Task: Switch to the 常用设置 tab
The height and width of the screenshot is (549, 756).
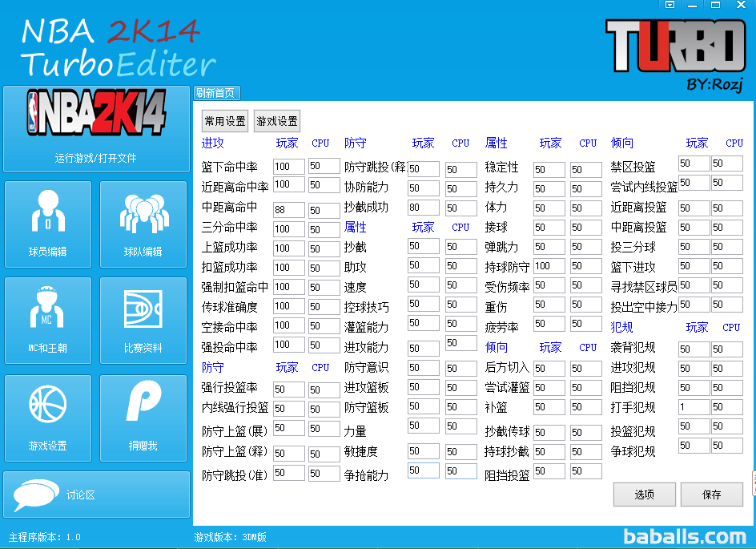Action: coord(225,120)
